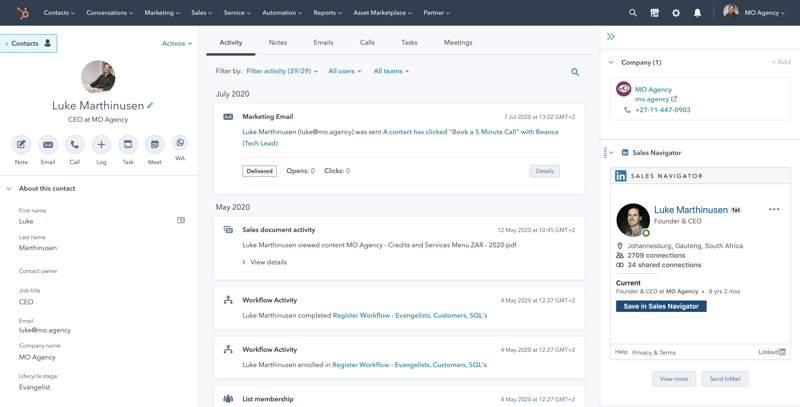This screenshot has width=800, height=407.
Task: Open the All teams filter
Action: pos(391,71)
